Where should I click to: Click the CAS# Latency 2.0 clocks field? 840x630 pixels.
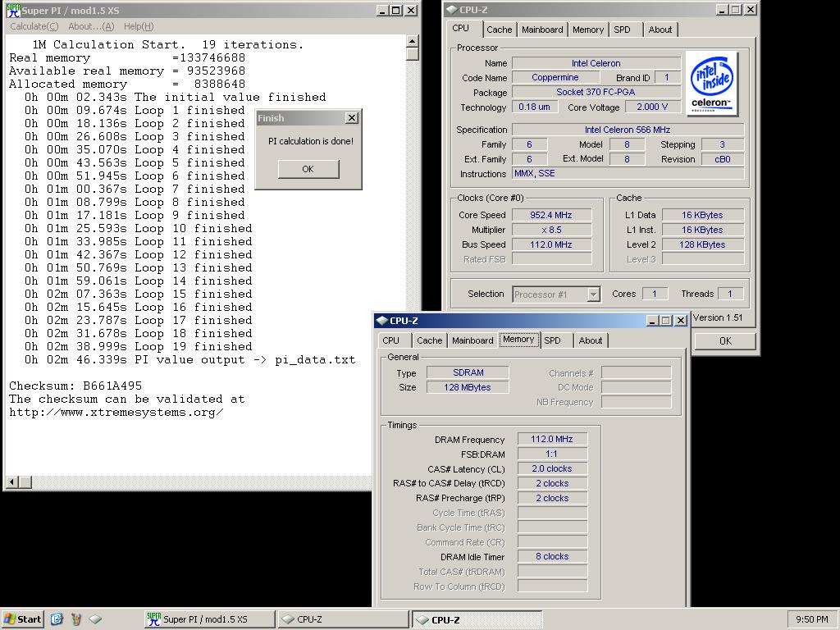[552, 468]
